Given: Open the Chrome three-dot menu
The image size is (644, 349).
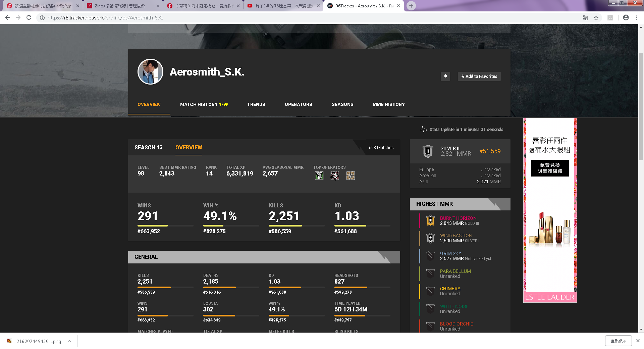Looking at the screenshot, I should tap(637, 18).
